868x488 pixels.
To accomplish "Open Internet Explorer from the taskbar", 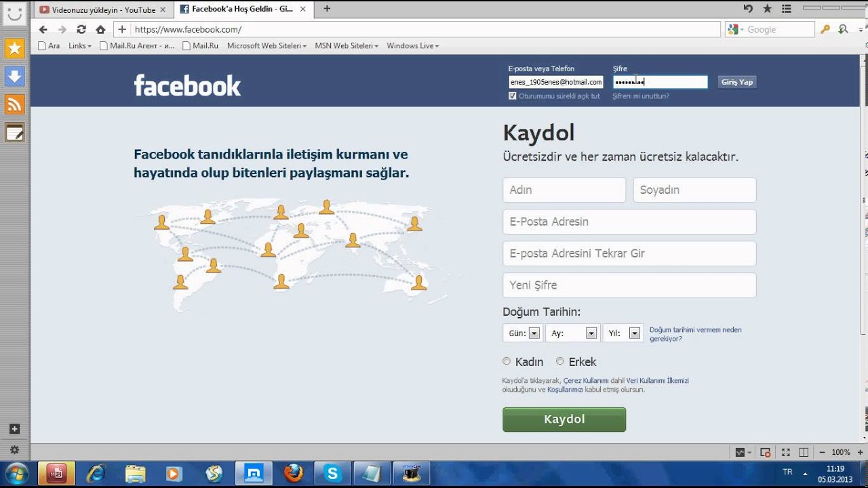I will point(96,473).
